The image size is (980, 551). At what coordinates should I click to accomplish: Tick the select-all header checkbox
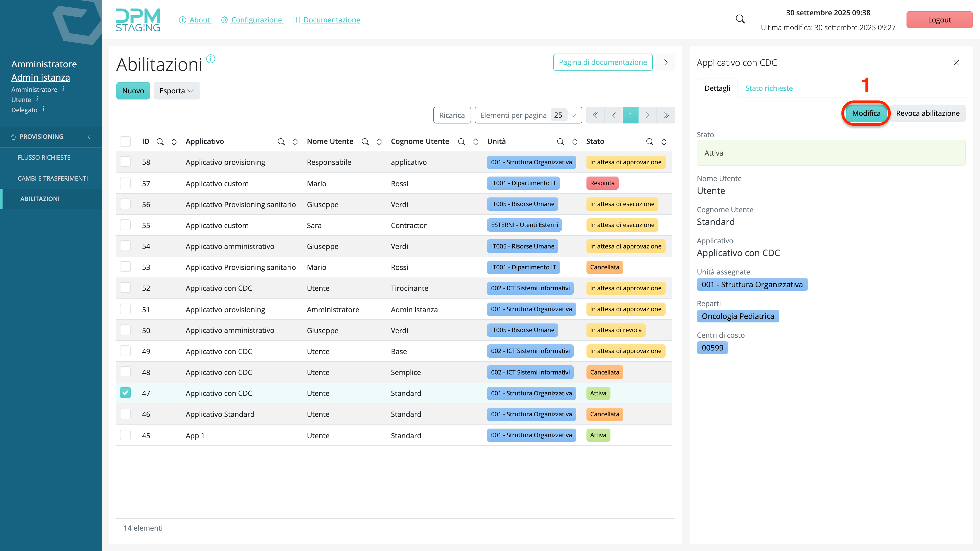coord(125,142)
